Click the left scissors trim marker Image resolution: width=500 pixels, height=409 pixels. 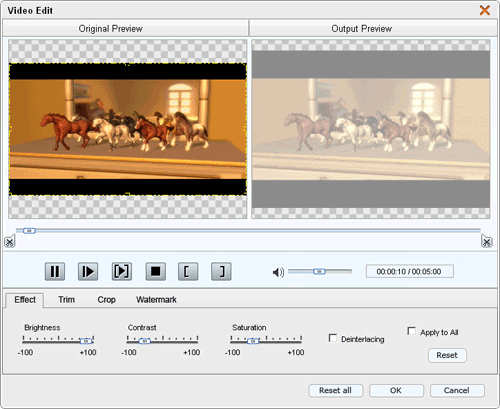[x=10, y=241]
